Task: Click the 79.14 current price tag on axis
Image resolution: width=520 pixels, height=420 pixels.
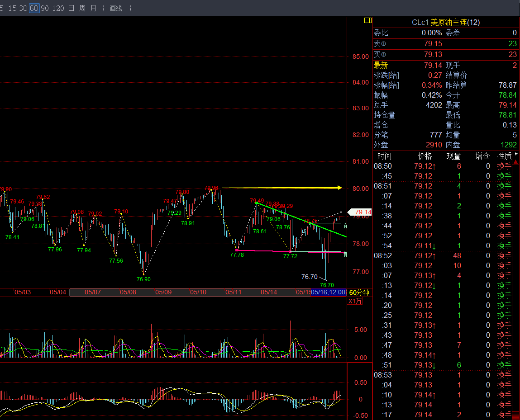Action: 360,212
